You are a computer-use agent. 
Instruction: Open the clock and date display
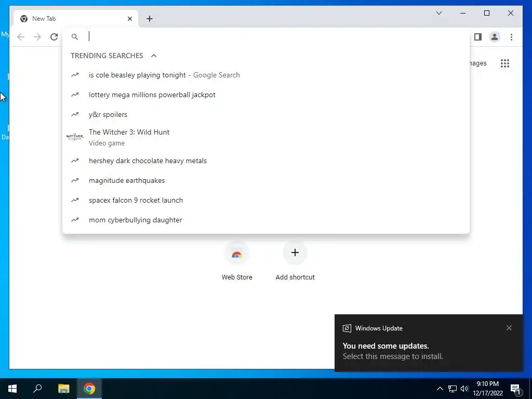click(x=487, y=389)
